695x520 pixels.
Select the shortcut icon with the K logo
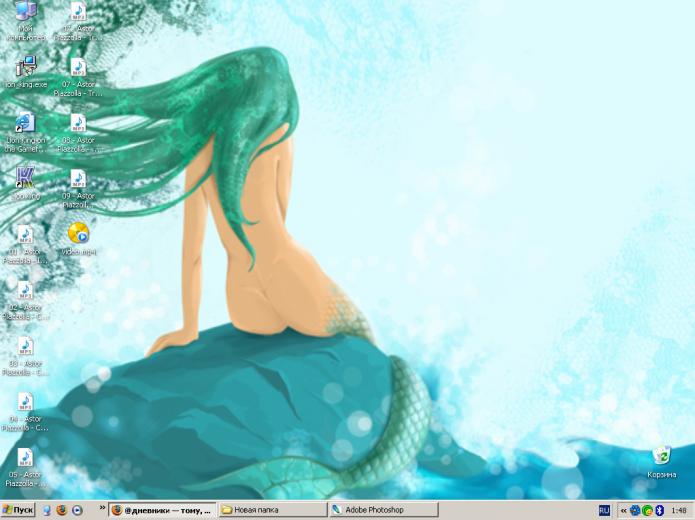[x=25, y=178]
